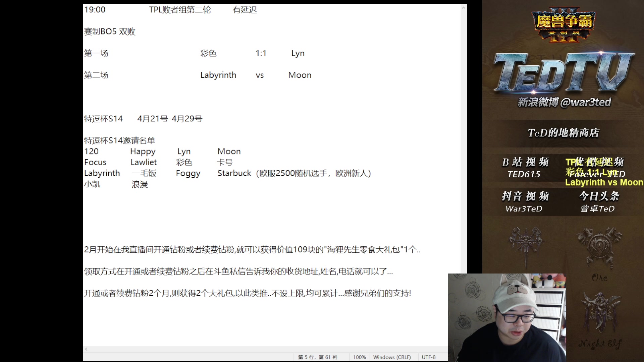Click the webcam preview thumbnail

(507, 317)
